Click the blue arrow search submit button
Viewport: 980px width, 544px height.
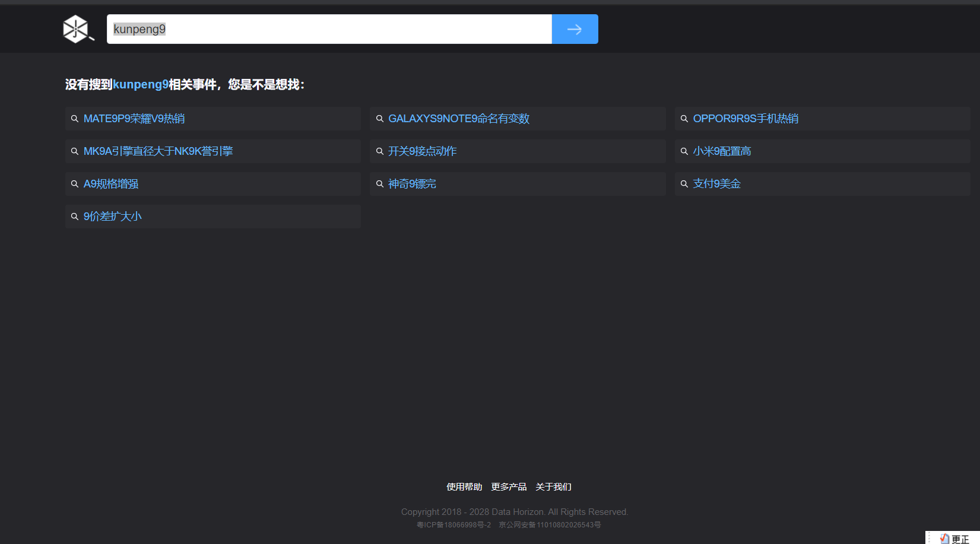(575, 29)
